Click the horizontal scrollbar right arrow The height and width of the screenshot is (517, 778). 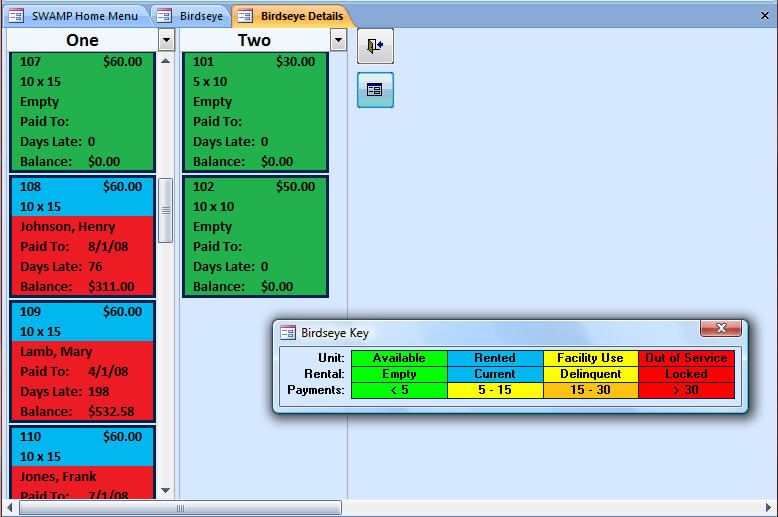(x=769, y=508)
